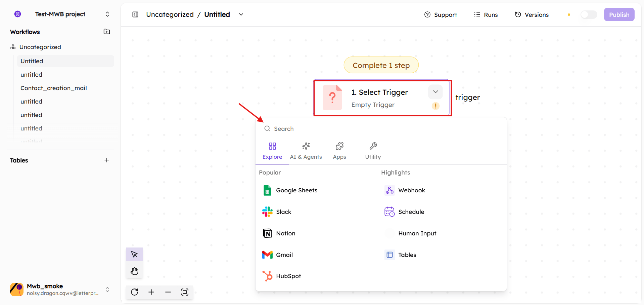Collapse the sidebar panel icon

(135, 14)
